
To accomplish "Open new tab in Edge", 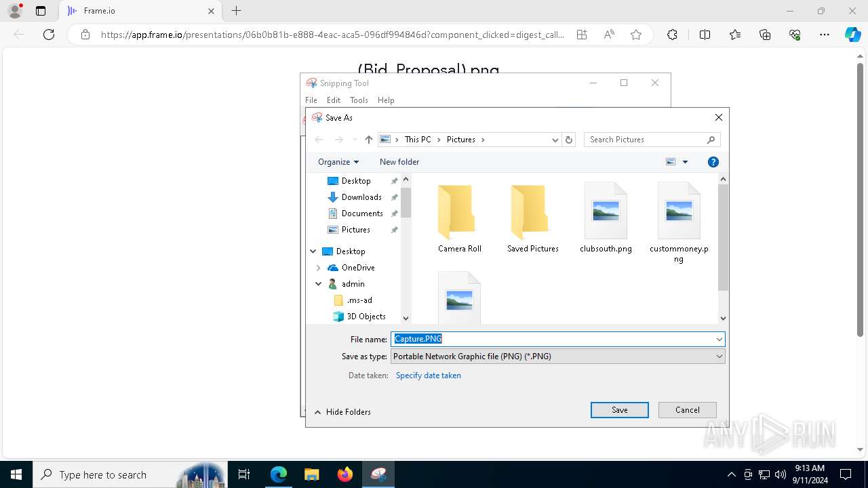I will coord(236,11).
